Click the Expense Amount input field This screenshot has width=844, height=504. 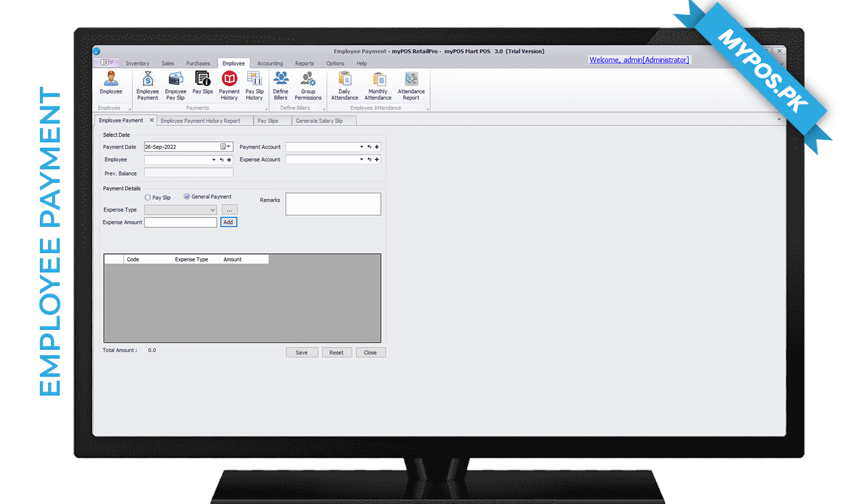tap(181, 223)
